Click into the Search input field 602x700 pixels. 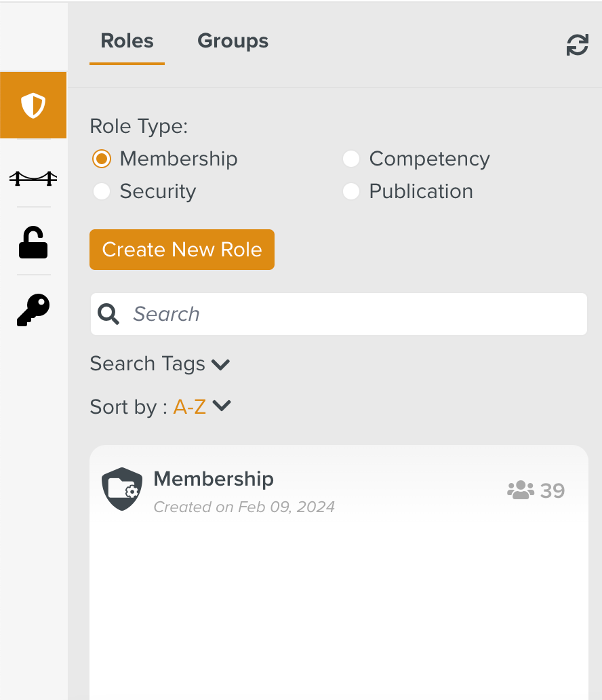click(x=353, y=314)
